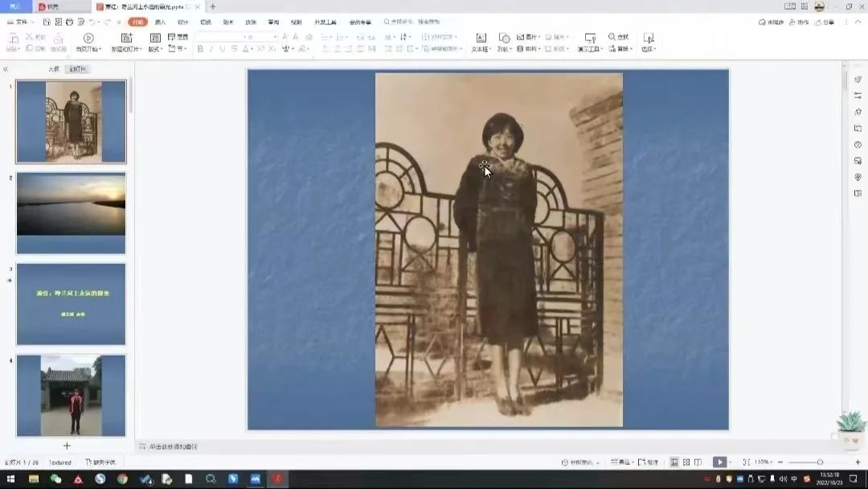This screenshot has height=489, width=868.
Task: Click the find (查找) magnifier icon
Action: pyautogui.click(x=612, y=37)
